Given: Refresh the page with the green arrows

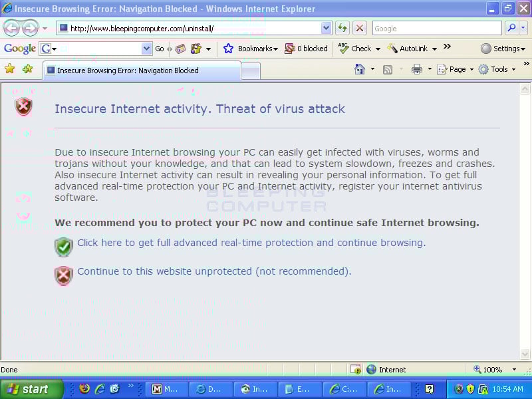Looking at the screenshot, I should click(342, 28).
